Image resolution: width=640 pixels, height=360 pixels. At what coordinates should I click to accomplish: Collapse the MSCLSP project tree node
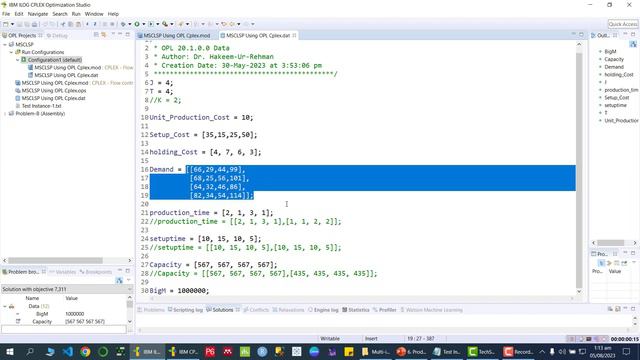(x=5, y=44)
